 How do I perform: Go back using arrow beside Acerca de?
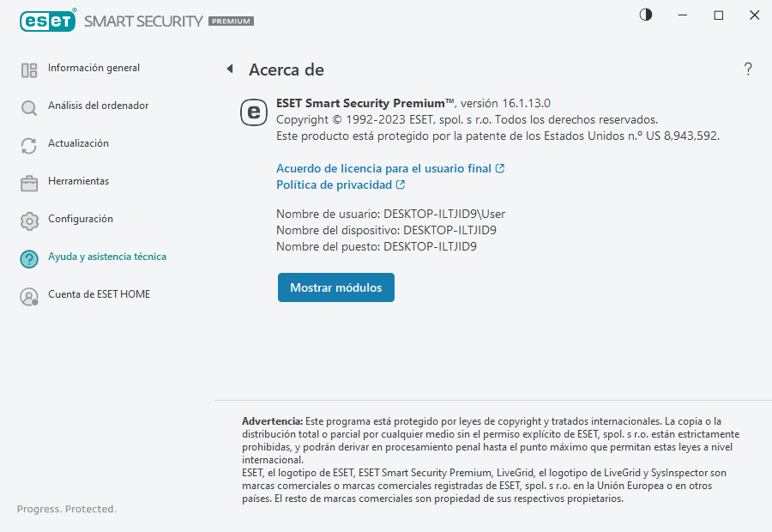(x=230, y=69)
